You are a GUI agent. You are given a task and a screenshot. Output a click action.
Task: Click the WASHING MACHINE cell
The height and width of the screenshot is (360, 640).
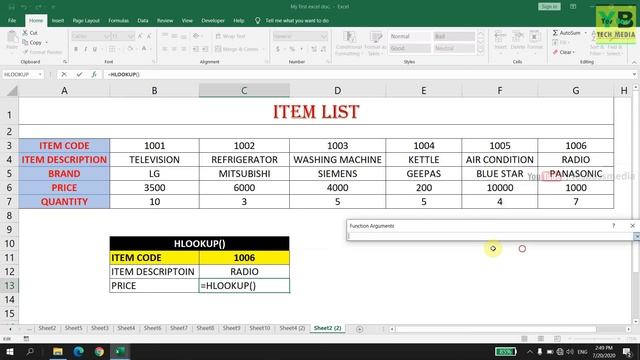click(x=338, y=160)
